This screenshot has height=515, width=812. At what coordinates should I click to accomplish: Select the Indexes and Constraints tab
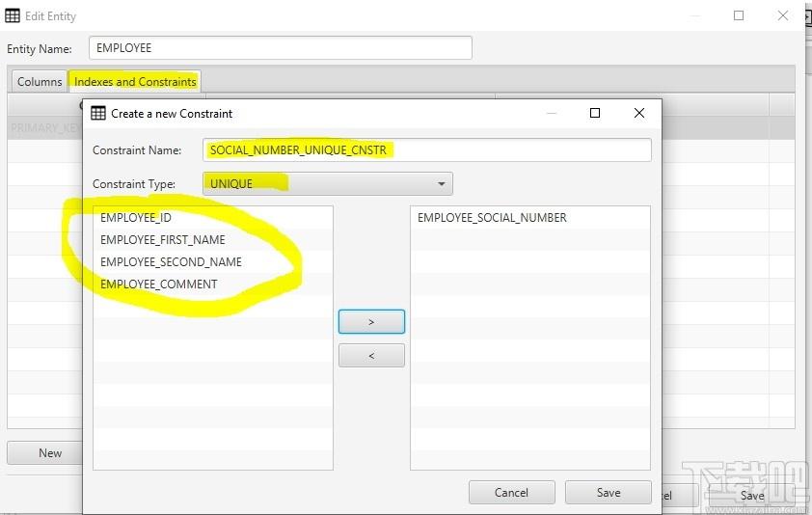click(x=135, y=82)
